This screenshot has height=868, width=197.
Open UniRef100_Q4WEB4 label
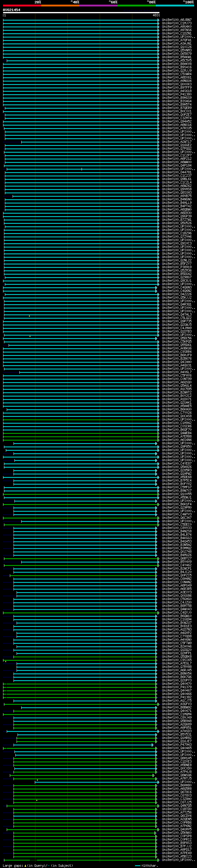pyautogui.click(x=177, y=433)
